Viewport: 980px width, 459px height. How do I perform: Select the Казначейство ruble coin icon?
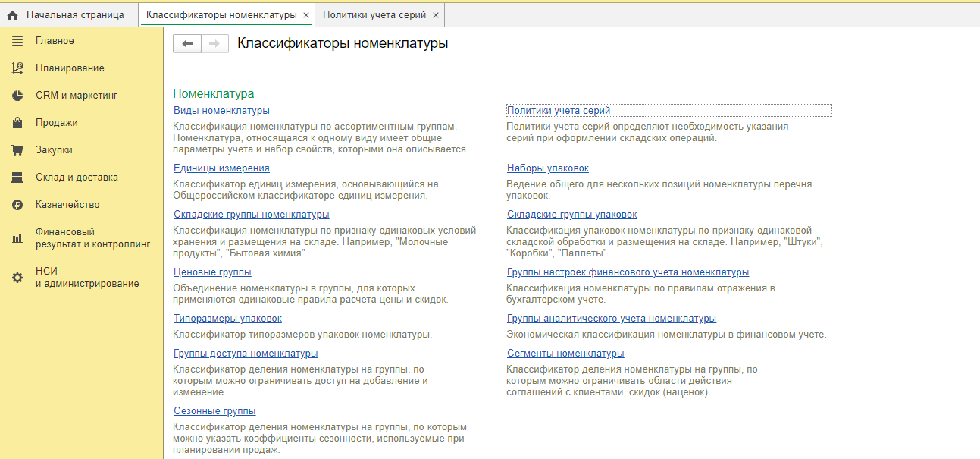tap(17, 205)
